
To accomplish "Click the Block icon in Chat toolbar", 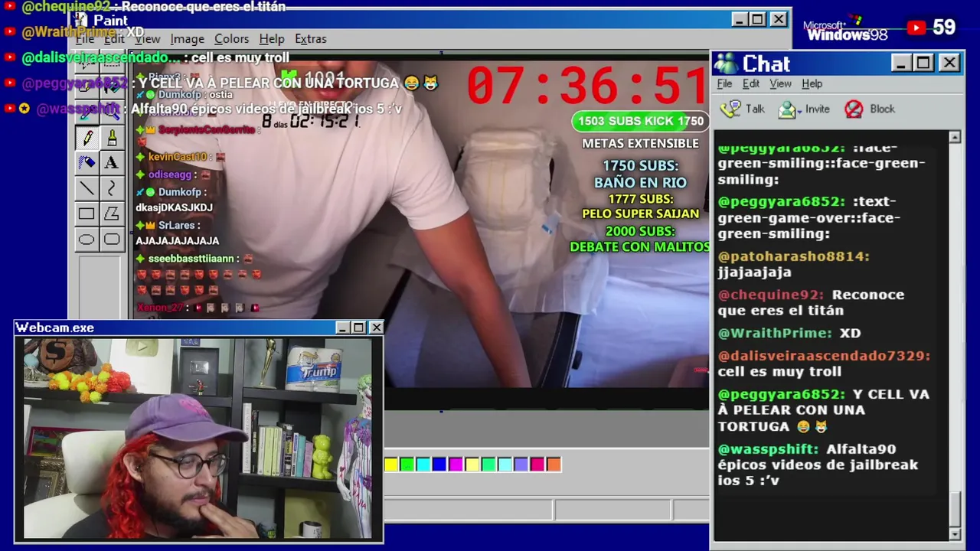I will 854,109.
